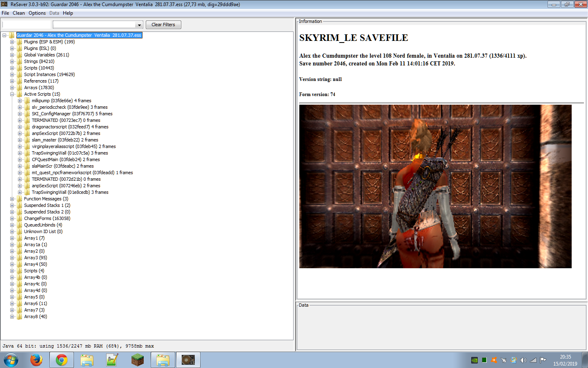Click the SKI_ConfigManager folder icon
Image resolution: width=588 pixels, height=368 pixels.
coord(27,114)
